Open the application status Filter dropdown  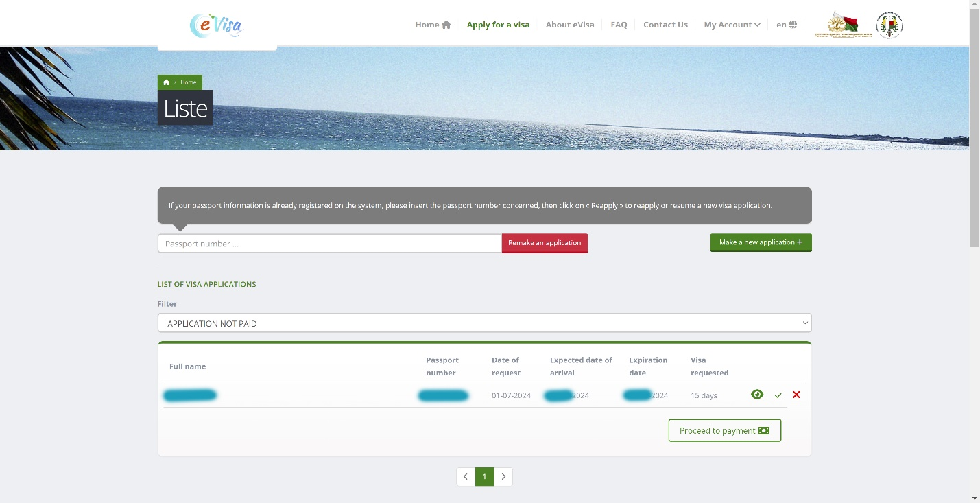[x=484, y=323]
